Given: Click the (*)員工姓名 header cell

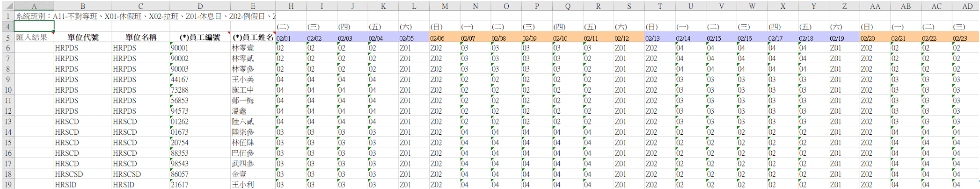Looking at the screenshot, I should [253, 37].
